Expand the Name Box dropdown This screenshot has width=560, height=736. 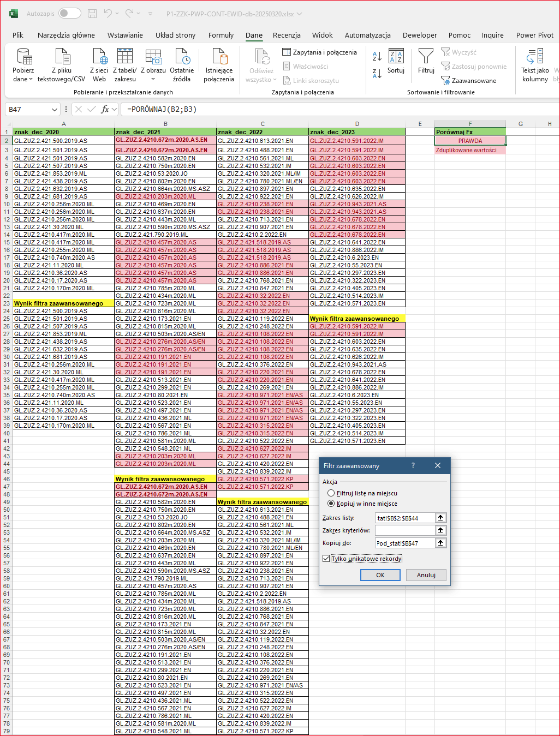[x=54, y=110]
